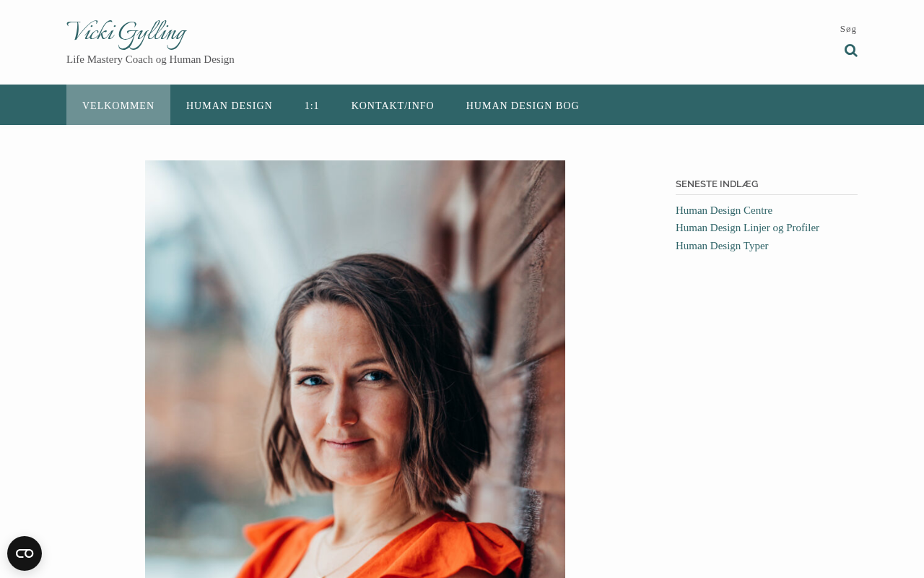The image size is (924, 578).
Task: Open the Velkommen menu item
Action: point(118,105)
